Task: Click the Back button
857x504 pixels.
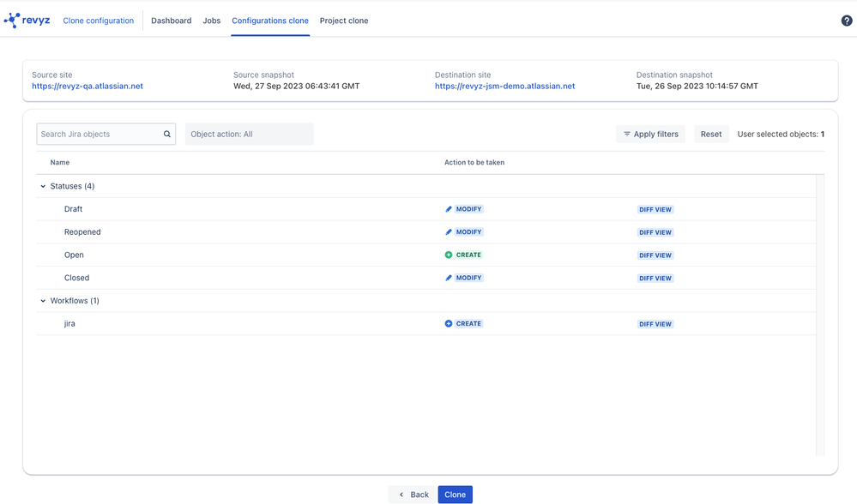Action: pos(413,495)
